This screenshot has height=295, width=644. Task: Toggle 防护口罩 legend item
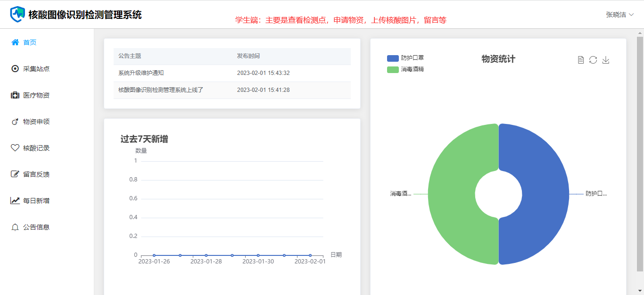pyautogui.click(x=405, y=58)
